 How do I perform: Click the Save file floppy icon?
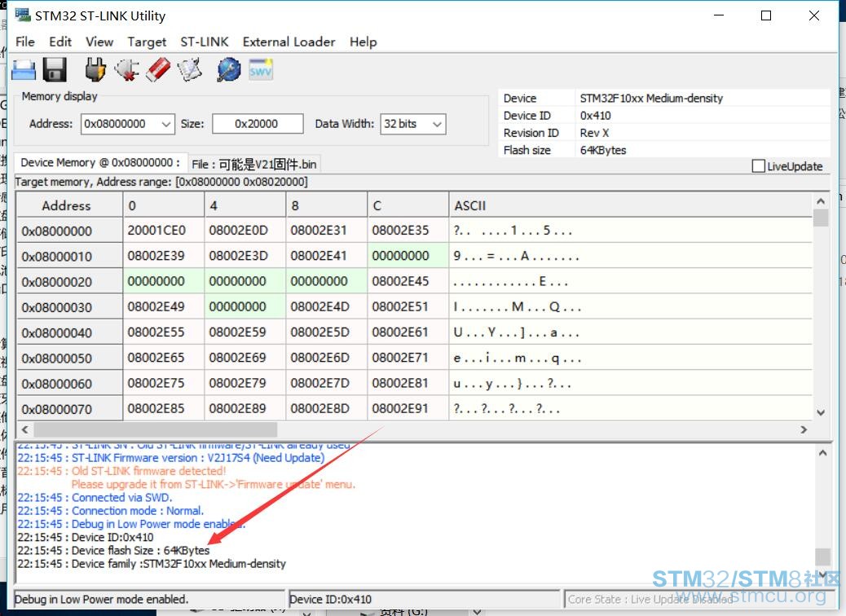pyautogui.click(x=55, y=70)
